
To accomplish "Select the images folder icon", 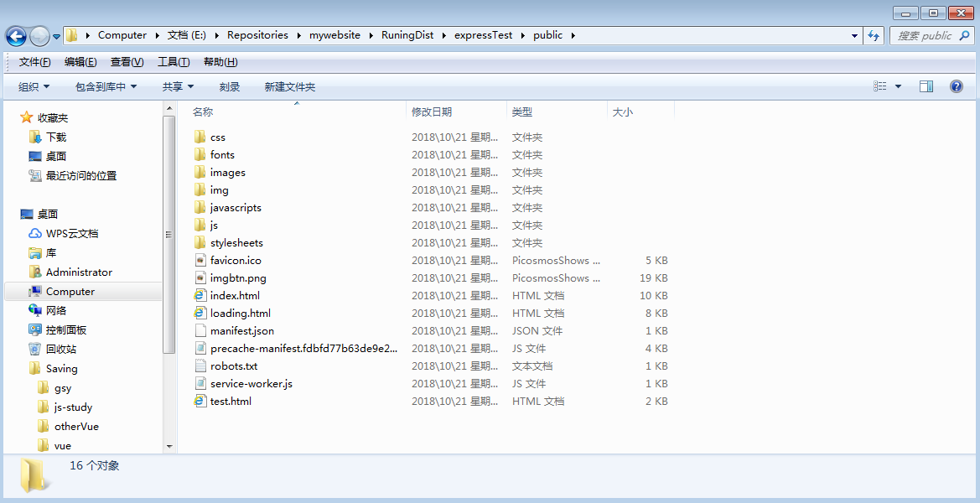I will 200,172.
